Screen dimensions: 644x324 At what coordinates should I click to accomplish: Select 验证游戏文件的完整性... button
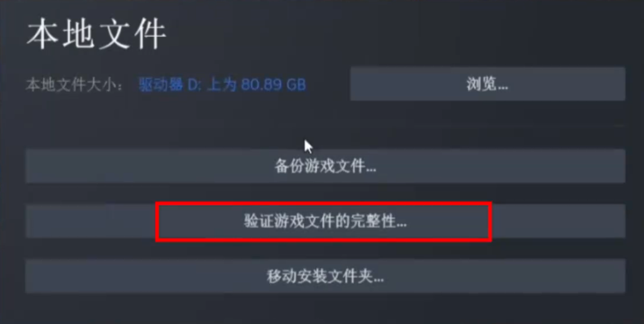[325, 221]
